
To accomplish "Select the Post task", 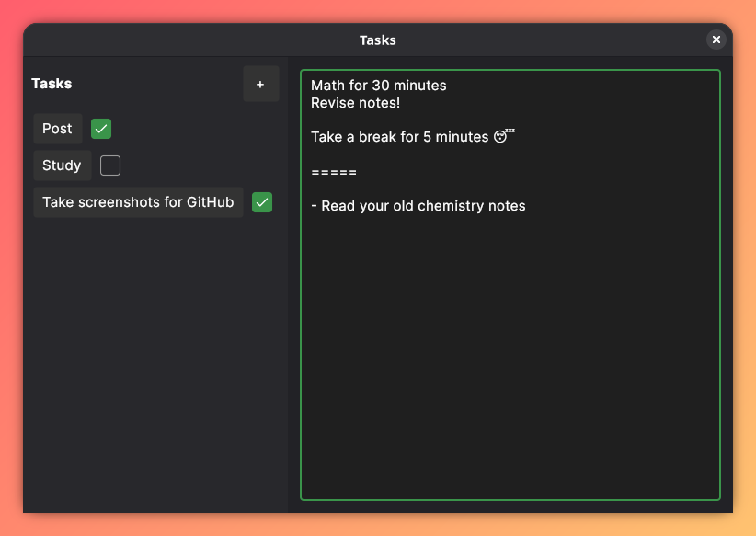I will (57, 129).
